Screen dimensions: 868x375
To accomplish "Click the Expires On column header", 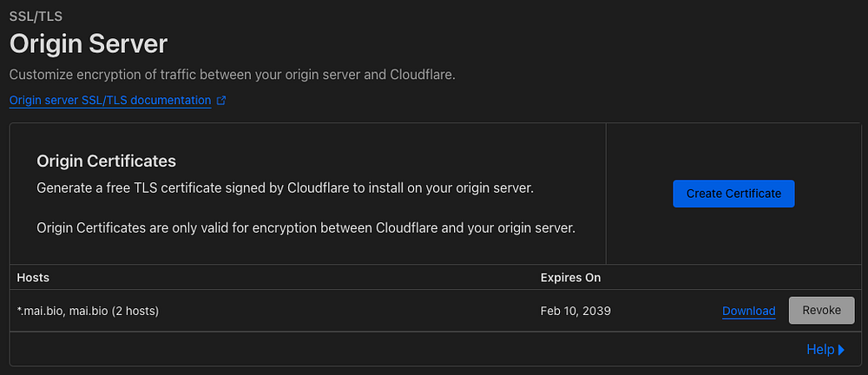I will 570,278.
